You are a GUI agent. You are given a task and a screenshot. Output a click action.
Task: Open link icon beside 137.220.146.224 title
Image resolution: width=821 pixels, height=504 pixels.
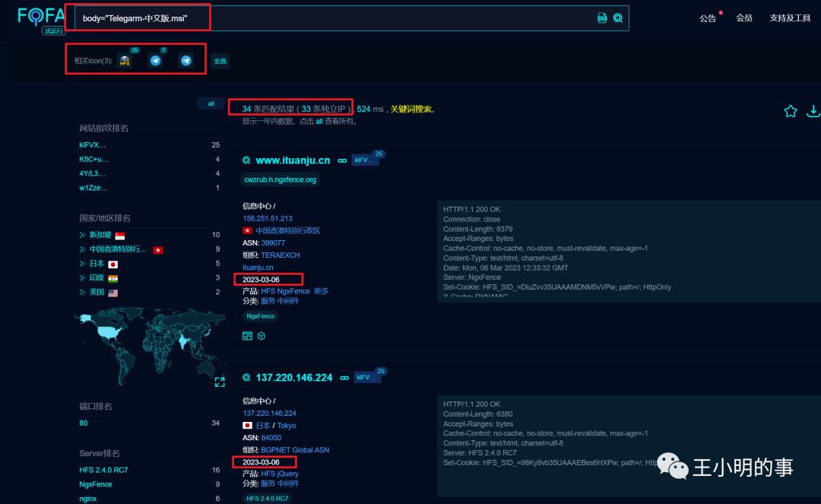[344, 378]
